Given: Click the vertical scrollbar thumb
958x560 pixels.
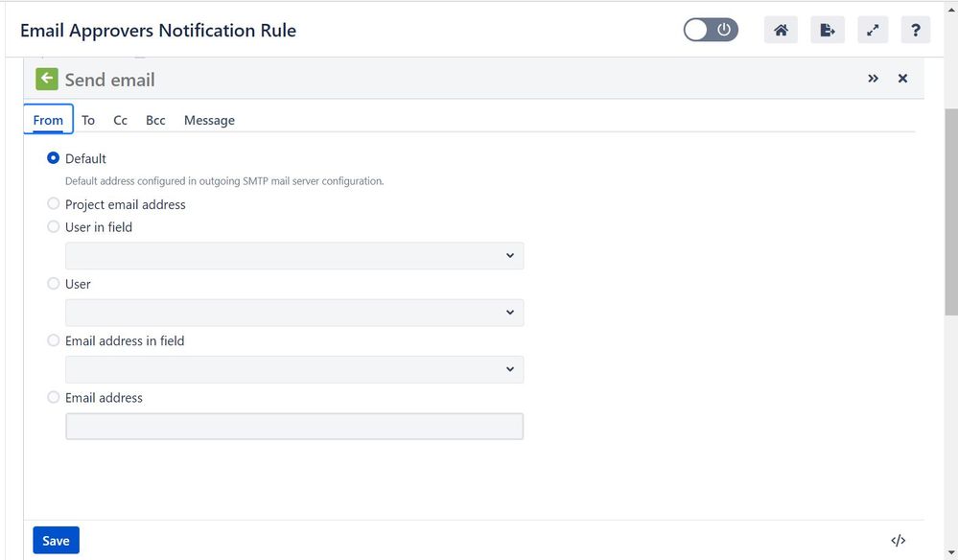Looking at the screenshot, I should (950, 212).
